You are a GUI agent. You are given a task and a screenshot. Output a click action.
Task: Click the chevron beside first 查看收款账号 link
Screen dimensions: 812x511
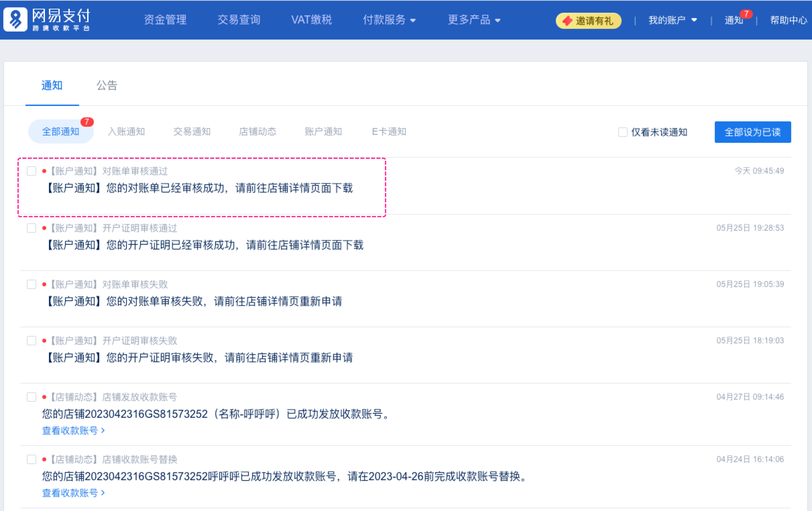(x=103, y=431)
